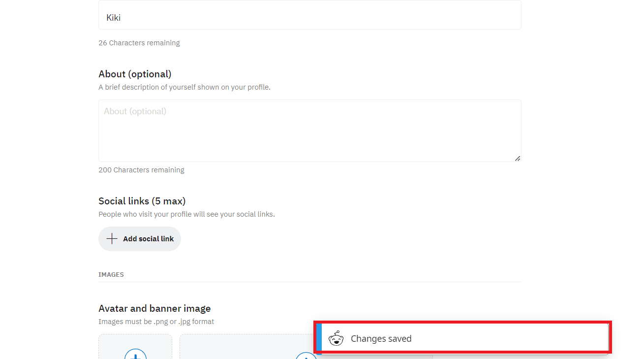Click the display name field containing Kiki

[x=309, y=16]
